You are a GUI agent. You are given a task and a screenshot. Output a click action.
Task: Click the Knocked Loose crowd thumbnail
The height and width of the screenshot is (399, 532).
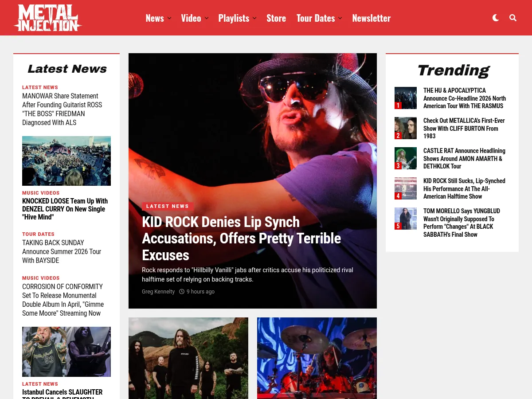pyautogui.click(x=66, y=161)
